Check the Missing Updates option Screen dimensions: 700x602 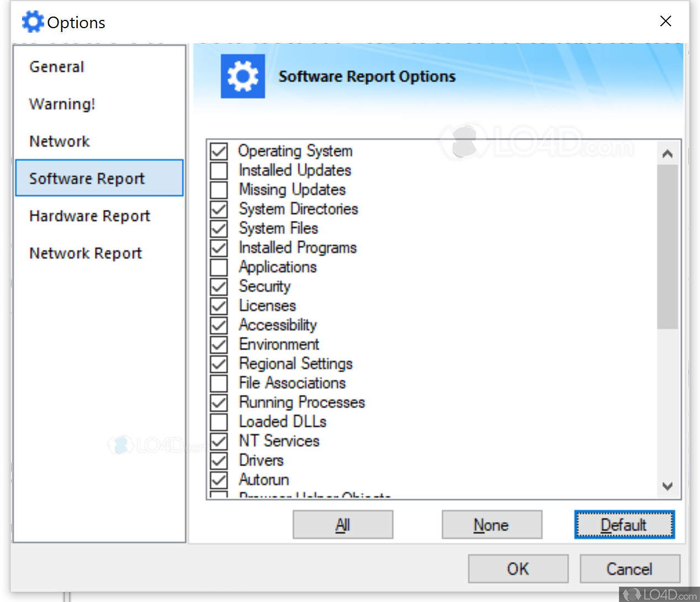[219, 189]
